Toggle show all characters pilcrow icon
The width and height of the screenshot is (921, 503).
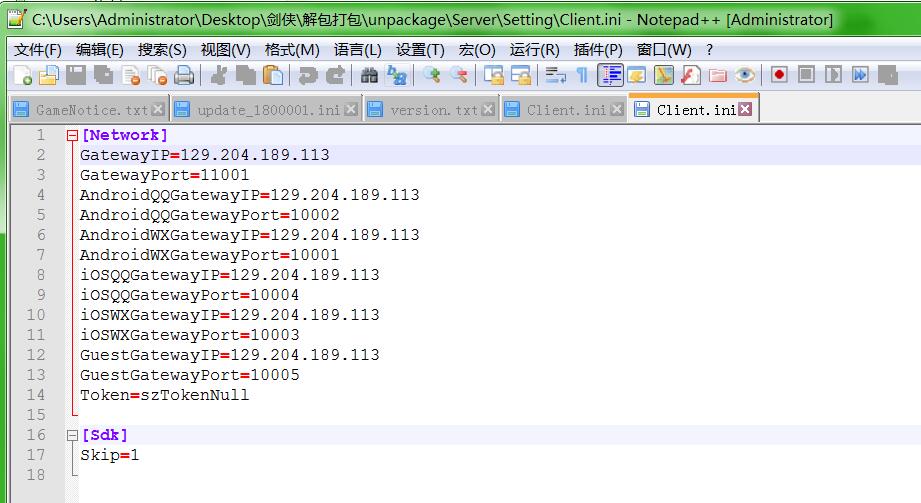click(581, 75)
